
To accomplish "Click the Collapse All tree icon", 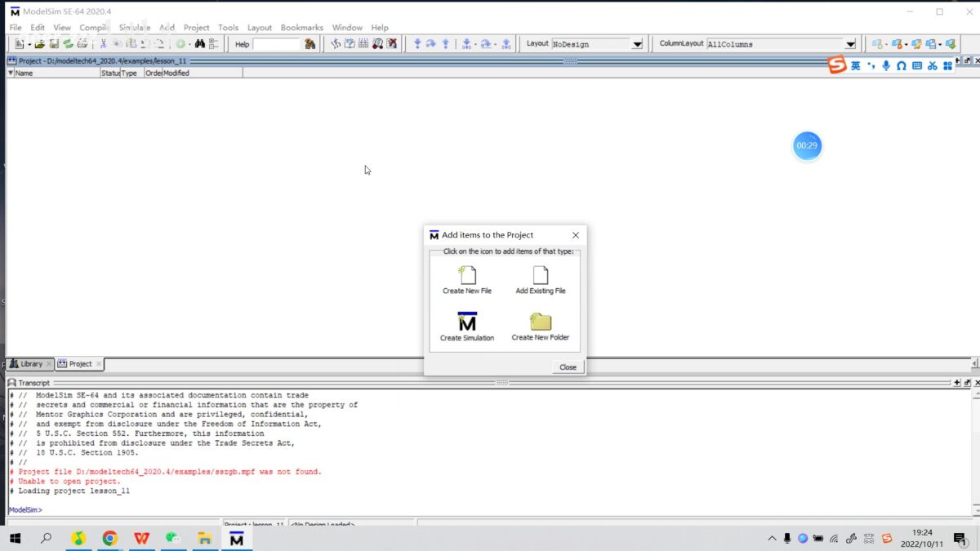I will (x=214, y=44).
